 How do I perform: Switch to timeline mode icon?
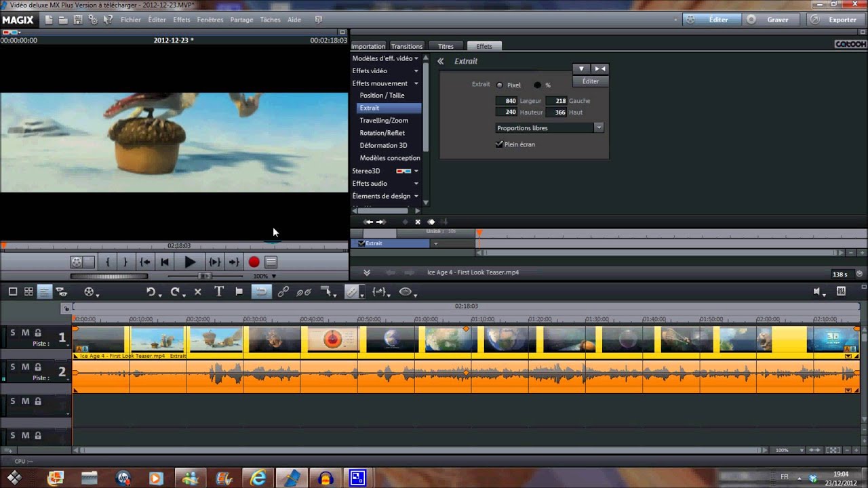pos(44,291)
